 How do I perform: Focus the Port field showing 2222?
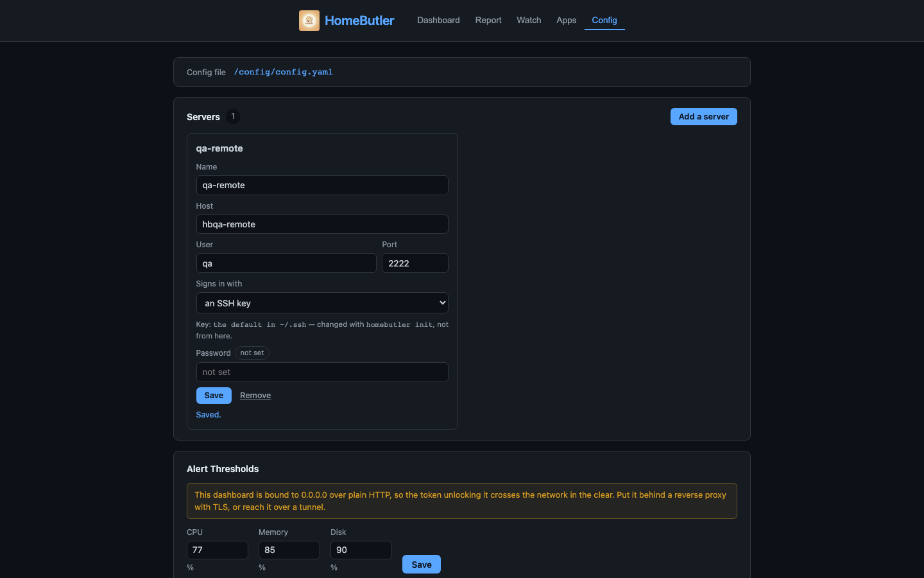point(415,263)
